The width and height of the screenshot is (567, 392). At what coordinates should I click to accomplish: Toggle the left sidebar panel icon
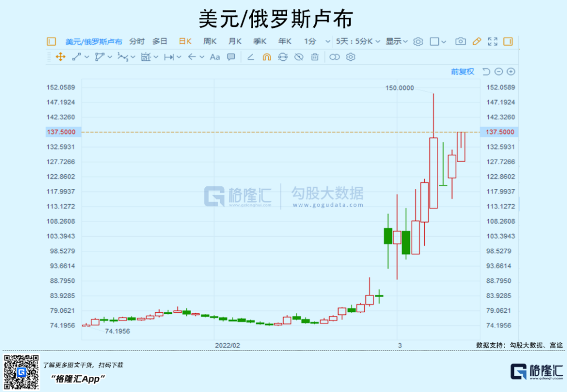[x=51, y=41]
